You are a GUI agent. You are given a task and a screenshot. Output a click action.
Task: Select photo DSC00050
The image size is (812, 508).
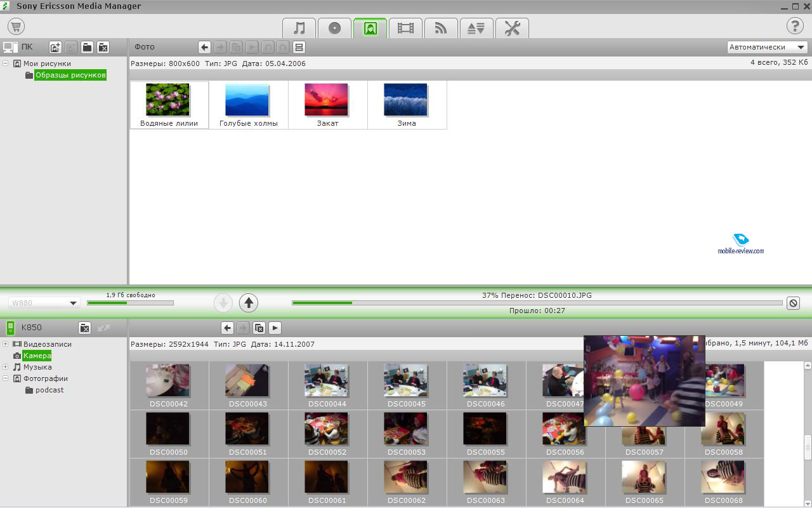coord(169,434)
